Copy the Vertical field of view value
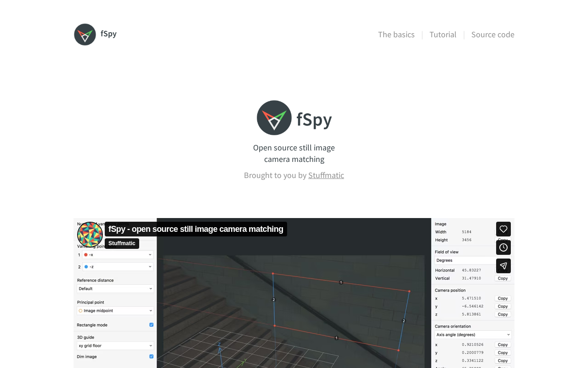This screenshot has height=368, width=588. point(503,278)
